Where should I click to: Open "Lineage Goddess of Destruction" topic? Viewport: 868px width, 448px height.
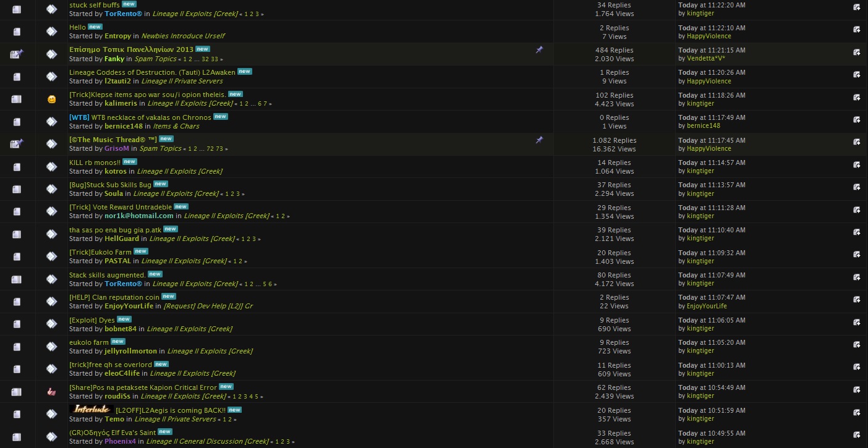click(152, 72)
